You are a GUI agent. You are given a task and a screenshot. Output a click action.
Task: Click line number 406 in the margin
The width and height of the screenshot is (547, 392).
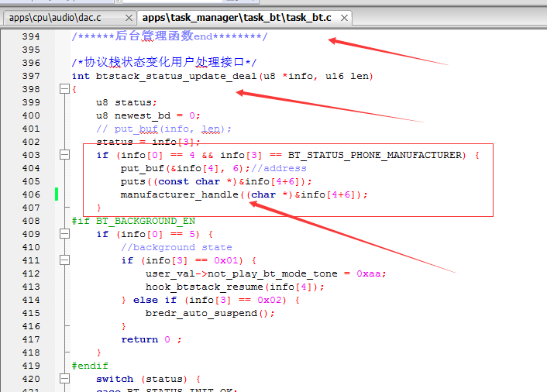point(31,194)
